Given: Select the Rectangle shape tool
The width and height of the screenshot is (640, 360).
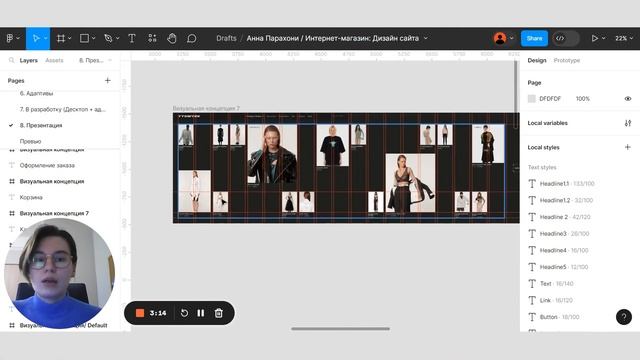Looking at the screenshot, I should click(84, 38).
